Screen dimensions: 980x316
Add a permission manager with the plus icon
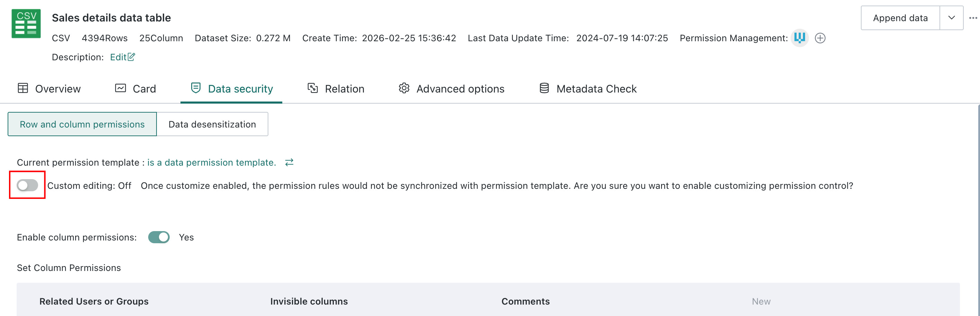[820, 38]
